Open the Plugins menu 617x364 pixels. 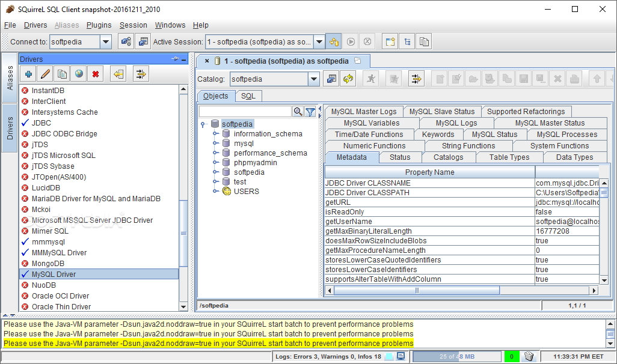[x=99, y=25]
